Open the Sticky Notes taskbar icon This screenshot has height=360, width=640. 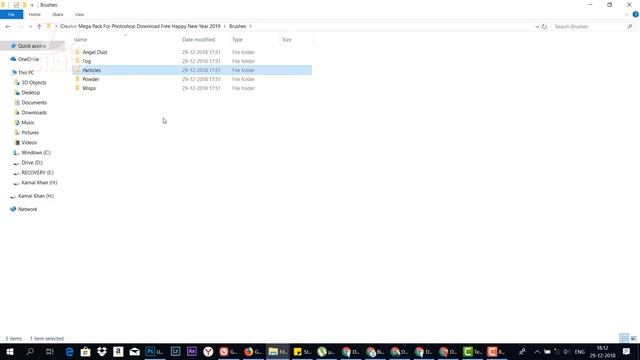click(x=302, y=351)
